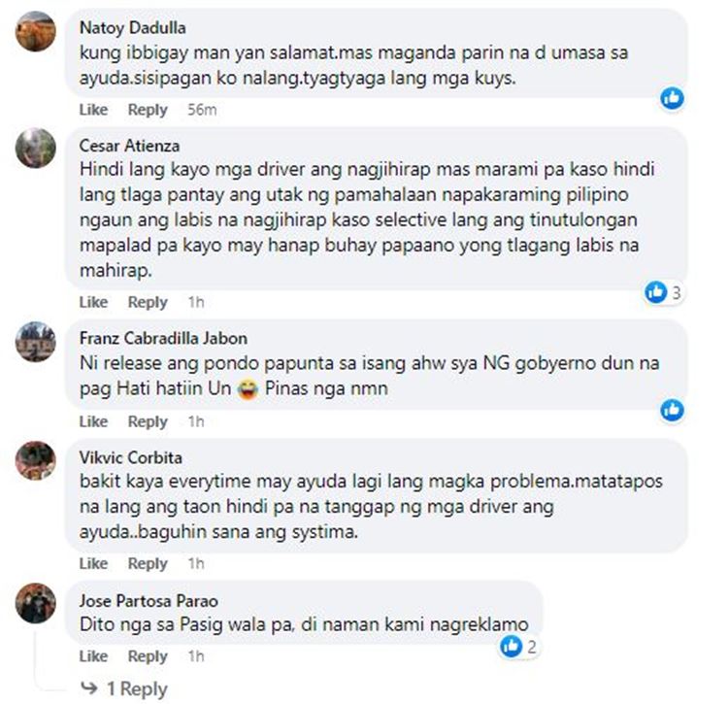Like Franz Cabradilla Jabon's comment

click(93, 421)
